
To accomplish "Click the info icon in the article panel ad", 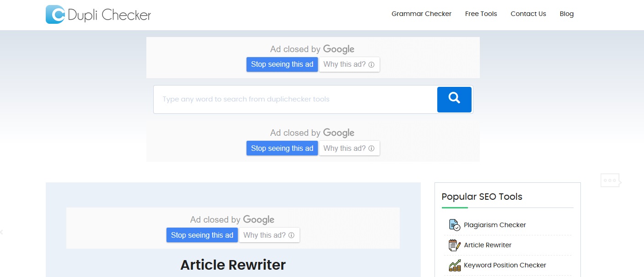I will coord(291,235).
